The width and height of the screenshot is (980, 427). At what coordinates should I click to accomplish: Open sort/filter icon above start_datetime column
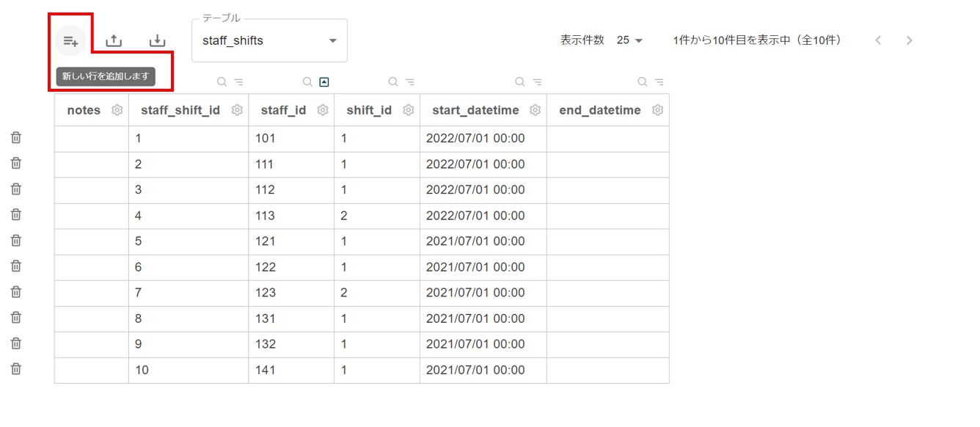coord(537,82)
